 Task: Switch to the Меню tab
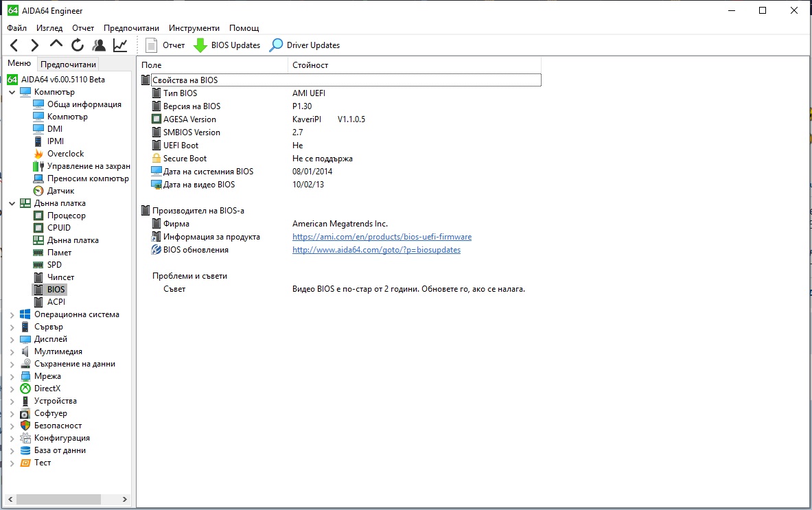click(19, 63)
